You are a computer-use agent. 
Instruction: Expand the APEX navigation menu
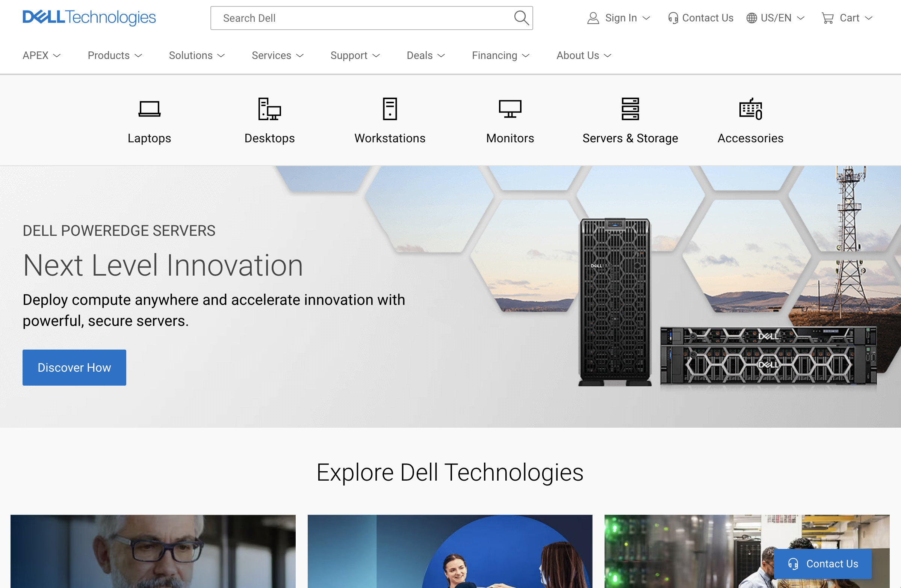tap(41, 55)
